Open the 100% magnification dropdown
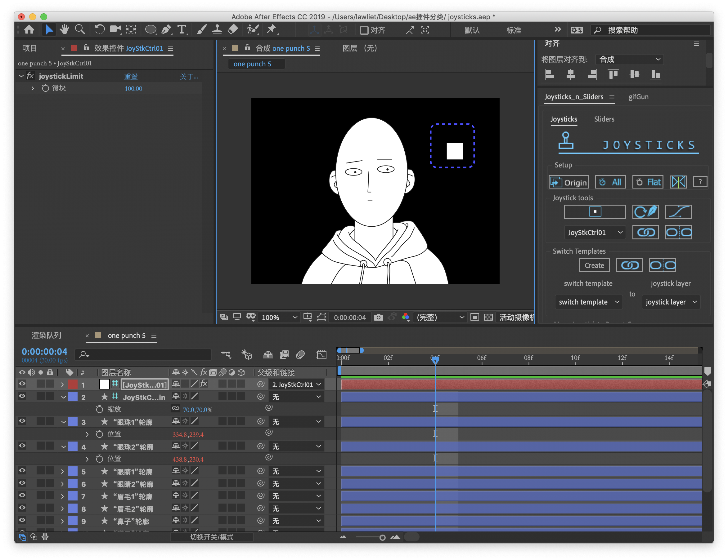 (x=279, y=318)
